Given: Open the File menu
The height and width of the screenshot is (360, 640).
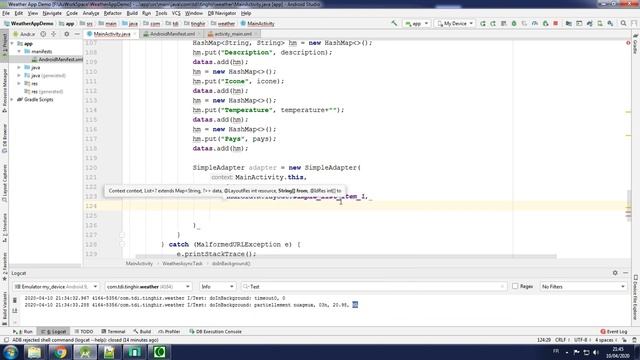Looking at the screenshot, I should [x=6, y=13].
